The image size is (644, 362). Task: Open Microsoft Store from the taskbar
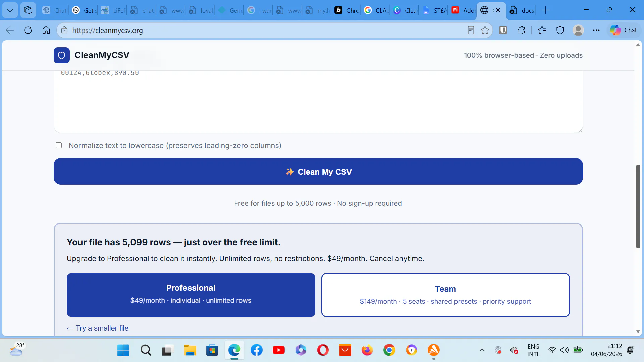(212, 350)
